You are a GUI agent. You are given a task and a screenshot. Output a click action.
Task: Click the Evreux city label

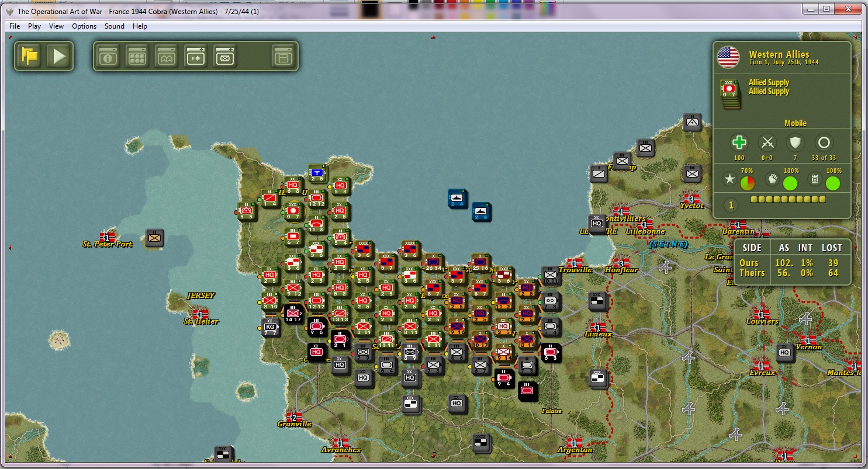[x=762, y=373]
